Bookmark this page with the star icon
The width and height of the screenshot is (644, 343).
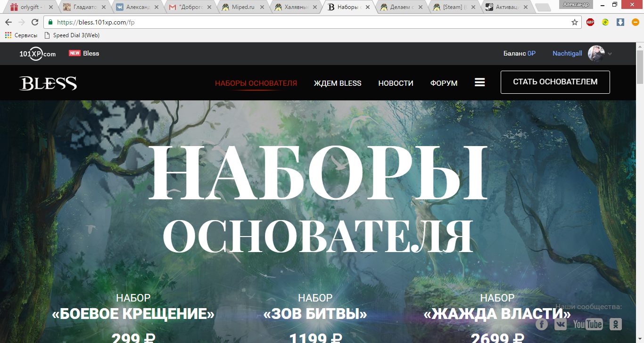pyautogui.click(x=575, y=22)
